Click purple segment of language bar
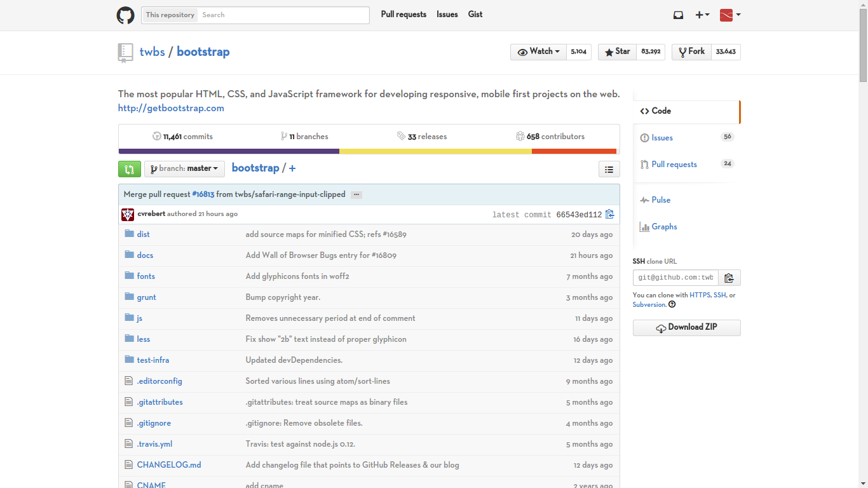868x488 pixels. coord(229,151)
